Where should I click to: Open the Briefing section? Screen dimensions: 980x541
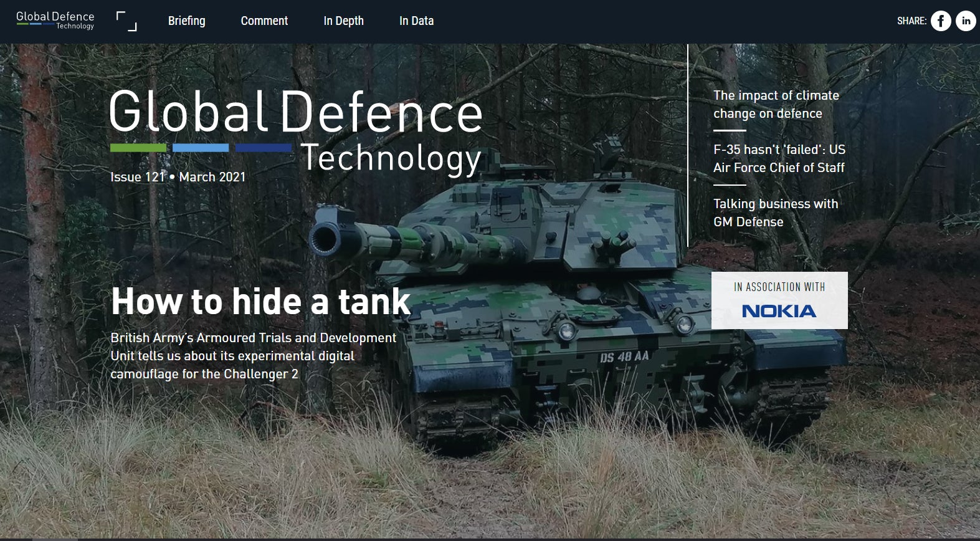coord(186,21)
